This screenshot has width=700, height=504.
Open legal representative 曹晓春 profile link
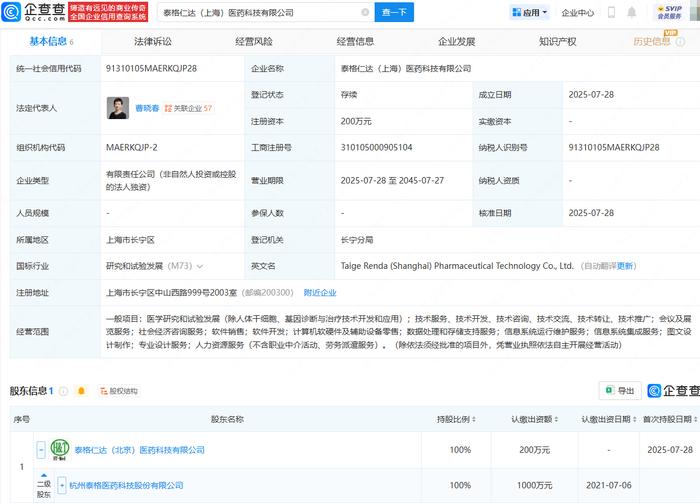click(147, 108)
